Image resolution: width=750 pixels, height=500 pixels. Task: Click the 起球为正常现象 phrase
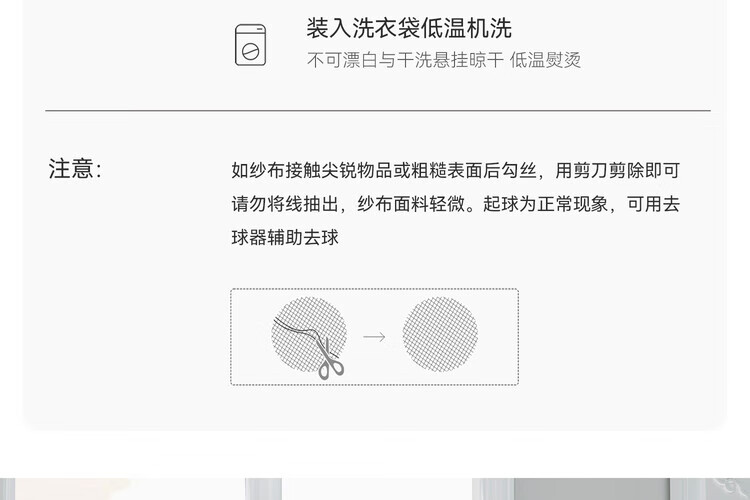click(x=546, y=204)
